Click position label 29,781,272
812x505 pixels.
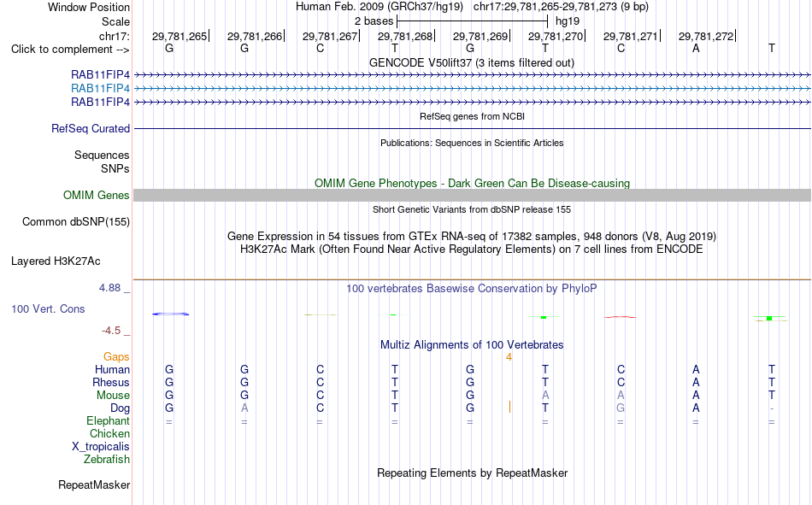click(706, 36)
